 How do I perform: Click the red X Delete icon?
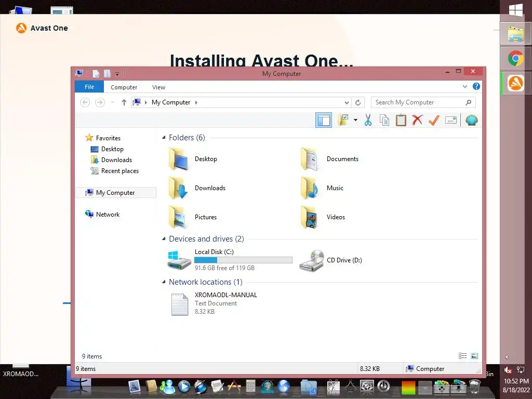[x=417, y=120]
